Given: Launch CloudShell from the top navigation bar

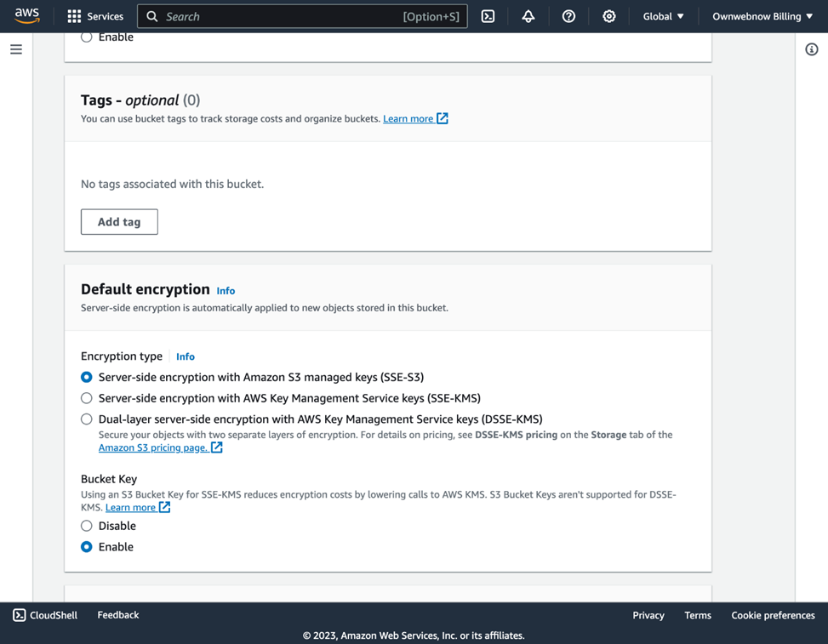Looking at the screenshot, I should click(488, 16).
